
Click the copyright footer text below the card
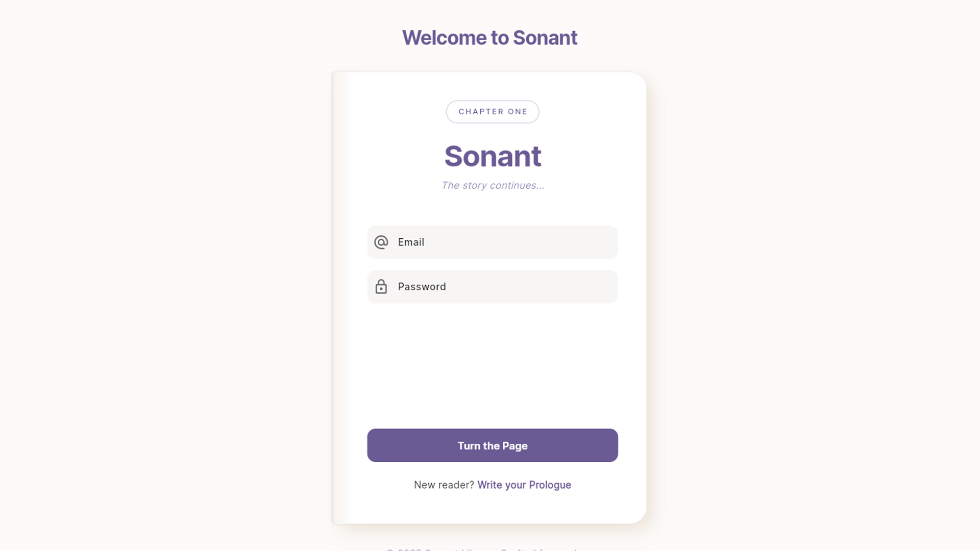pyautogui.click(x=490, y=549)
